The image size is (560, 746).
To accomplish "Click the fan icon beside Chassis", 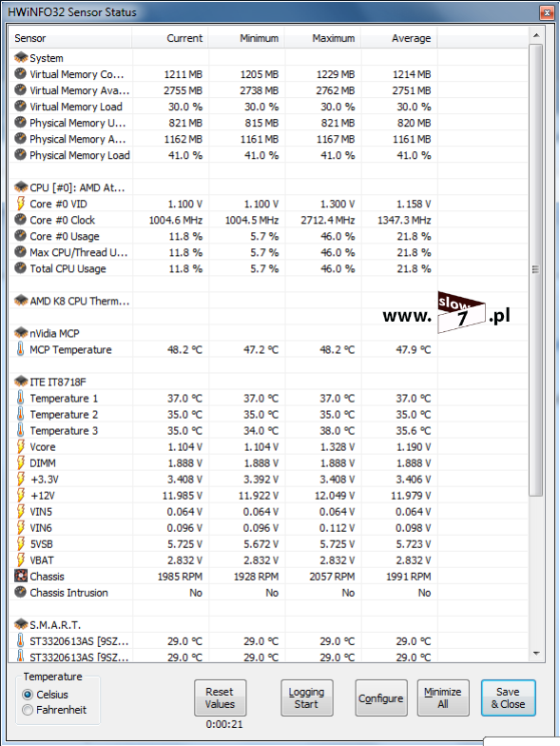I will [x=21, y=577].
